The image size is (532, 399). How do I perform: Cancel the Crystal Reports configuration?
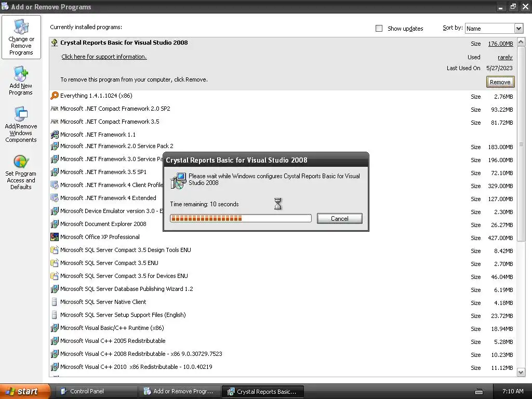(340, 219)
